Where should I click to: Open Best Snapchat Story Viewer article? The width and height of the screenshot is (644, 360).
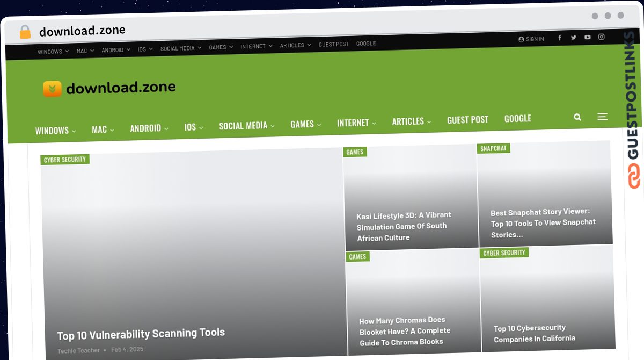pyautogui.click(x=543, y=223)
